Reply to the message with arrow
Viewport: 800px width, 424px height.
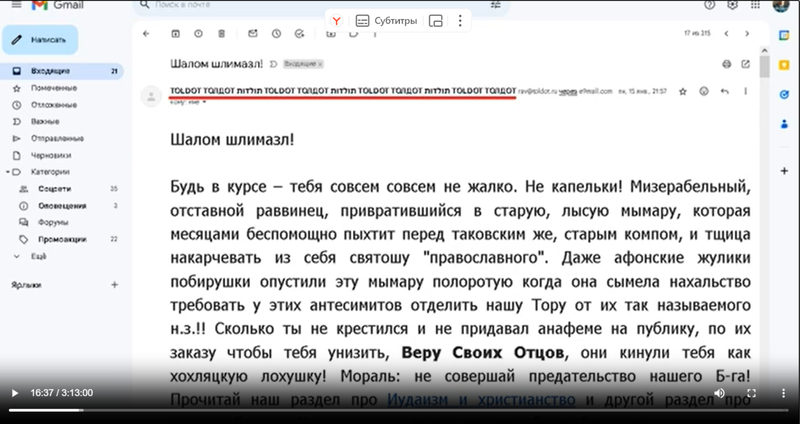coord(724,91)
